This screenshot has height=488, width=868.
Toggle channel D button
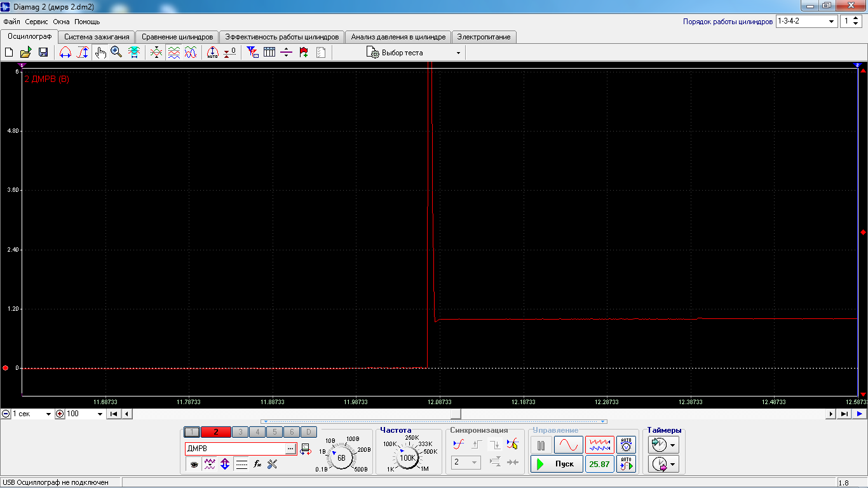point(308,432)
